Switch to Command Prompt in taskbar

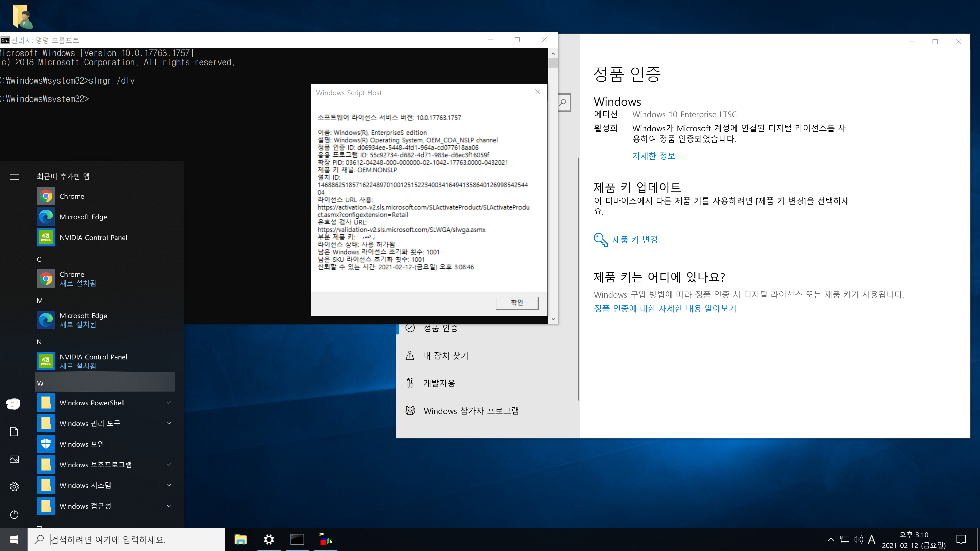point(297,540)
